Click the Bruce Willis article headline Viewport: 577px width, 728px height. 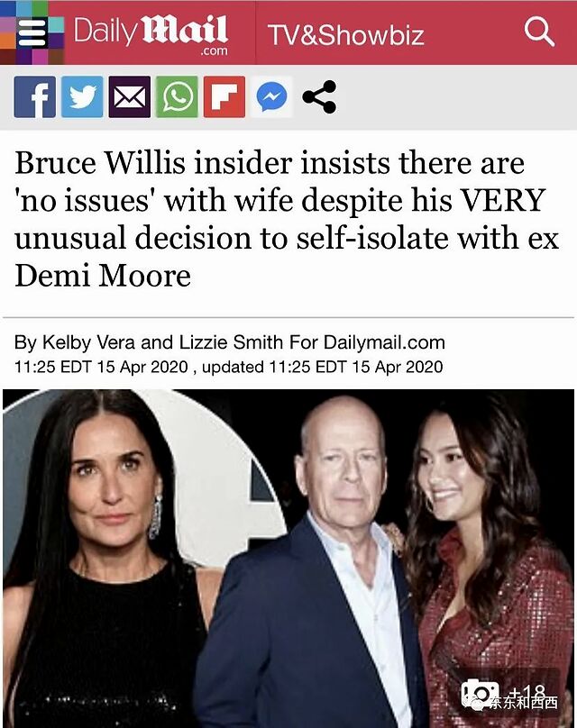[x=287, y=219]
